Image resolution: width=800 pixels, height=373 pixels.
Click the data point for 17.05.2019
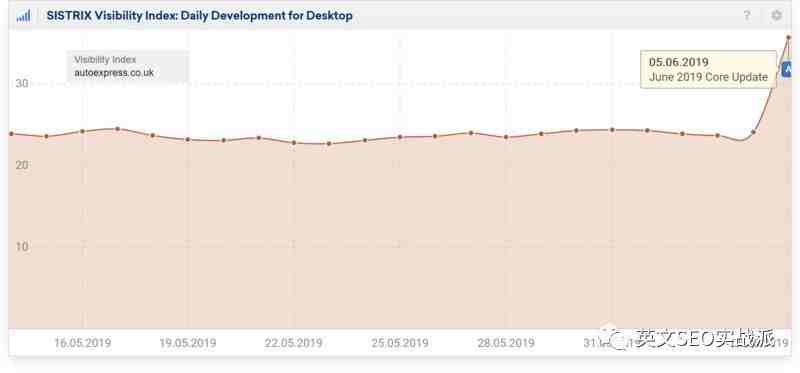pyautogui.click(x=117, y=129)
